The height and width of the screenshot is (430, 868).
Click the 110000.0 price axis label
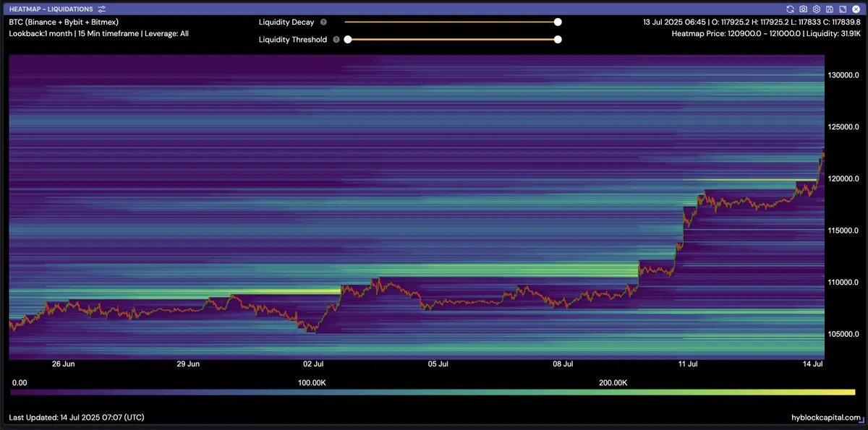(x=843, y=283)
